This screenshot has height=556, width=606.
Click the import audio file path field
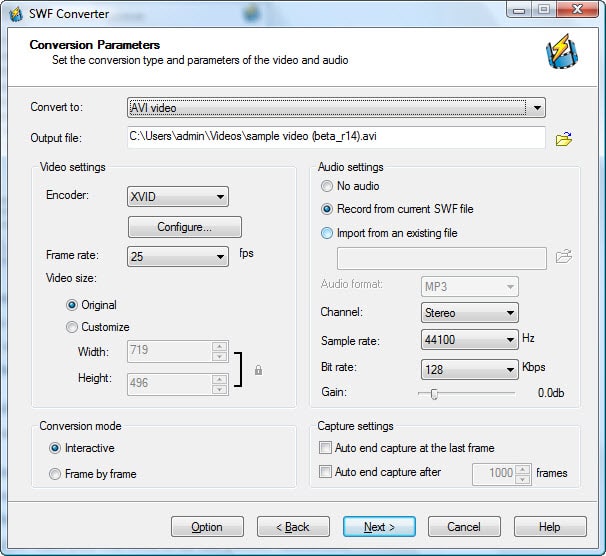point(442,258)
